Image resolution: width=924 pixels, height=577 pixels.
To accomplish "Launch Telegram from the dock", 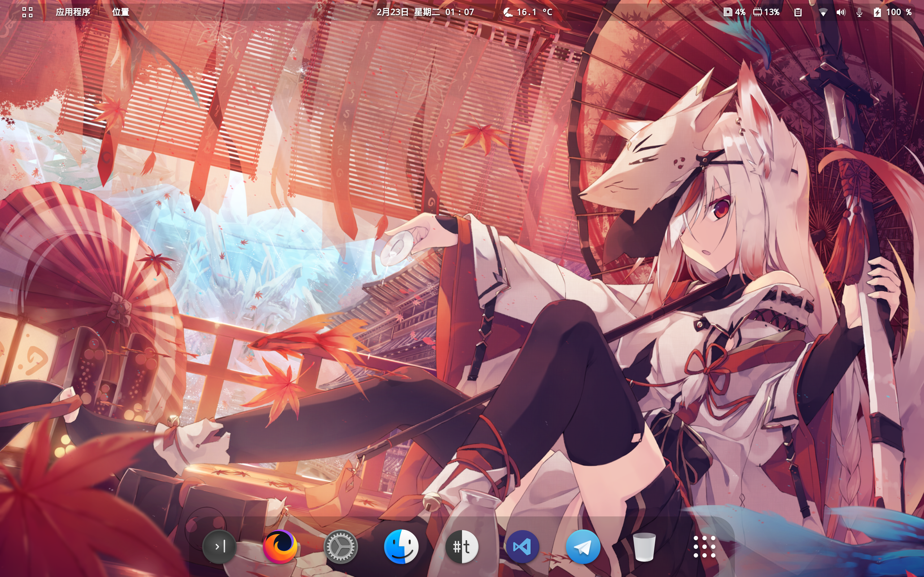I will (x=583, y=546).
